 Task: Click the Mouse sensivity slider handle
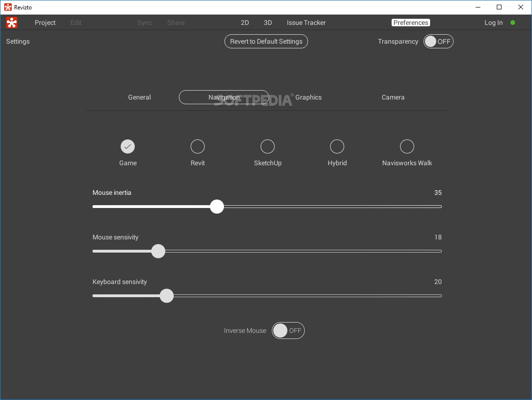coord(158,251)
